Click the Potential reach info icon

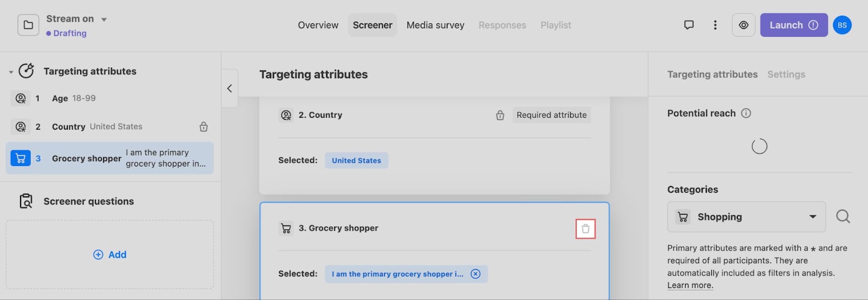click(x=746, y=113)
